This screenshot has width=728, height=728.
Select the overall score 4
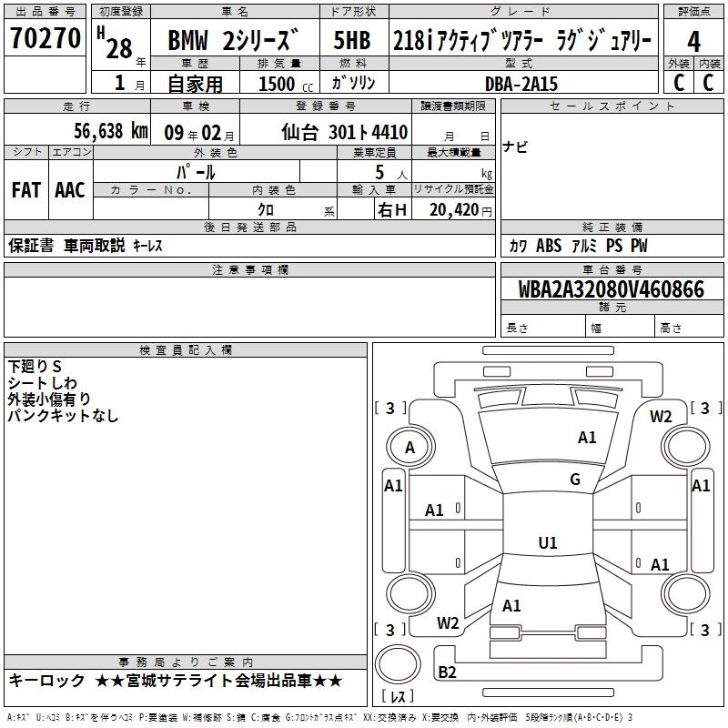click(x=693, y=42)
